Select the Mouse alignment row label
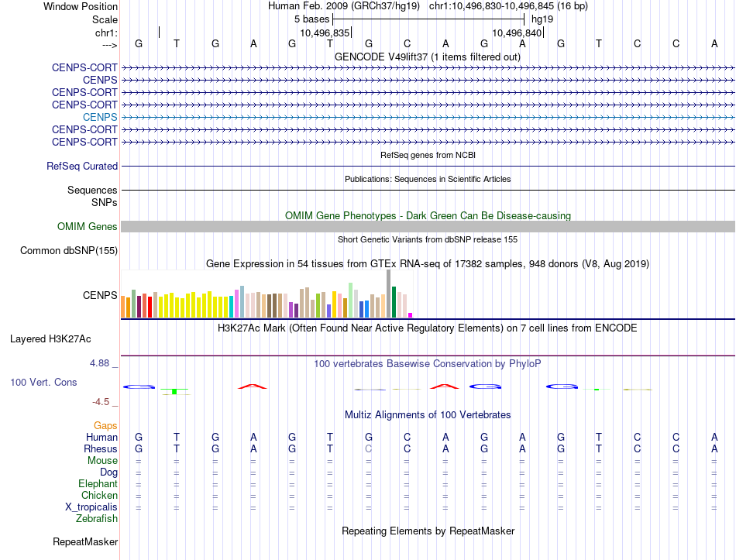 tap(102, 461)
